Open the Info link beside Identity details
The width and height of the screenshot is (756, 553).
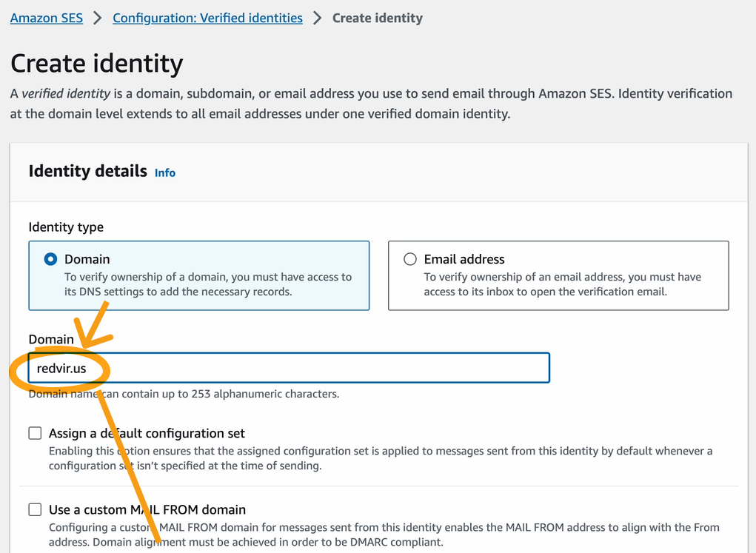[165, 172]
